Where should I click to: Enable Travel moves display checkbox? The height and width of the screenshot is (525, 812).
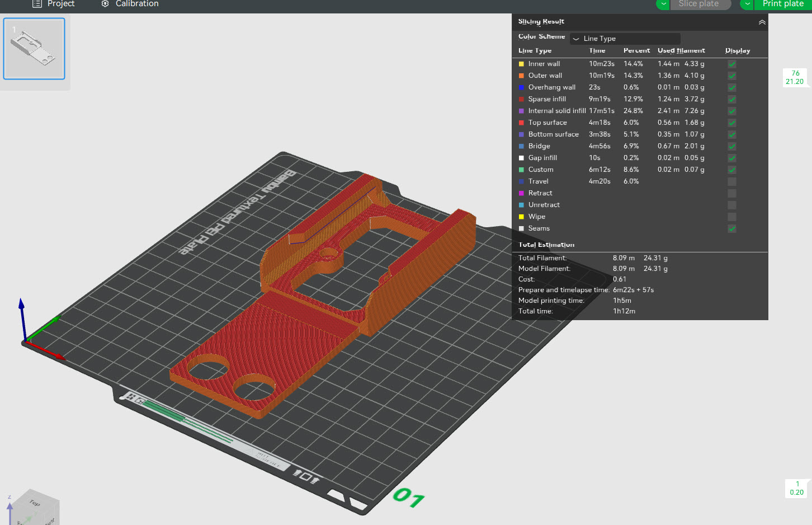tap(731, 181)
